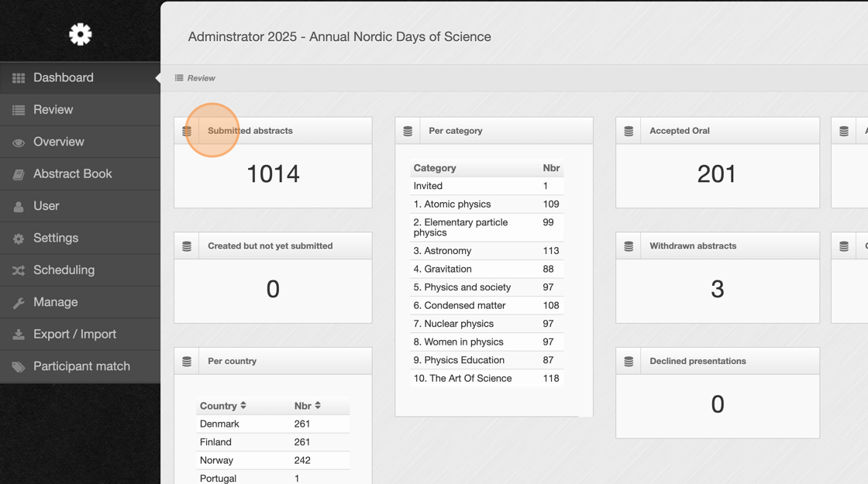Click database icon on Per country card
The width and height of the screenshot is (868, 484).
point(187,361)
